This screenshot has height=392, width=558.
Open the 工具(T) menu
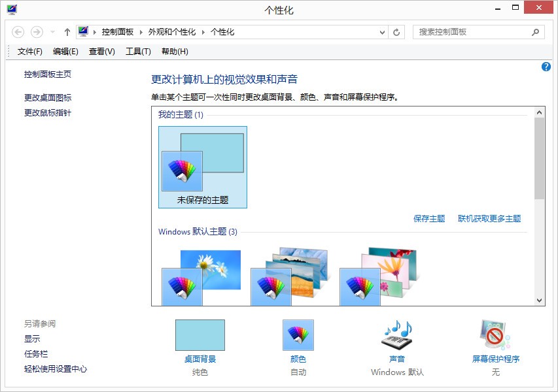[138, 52]
